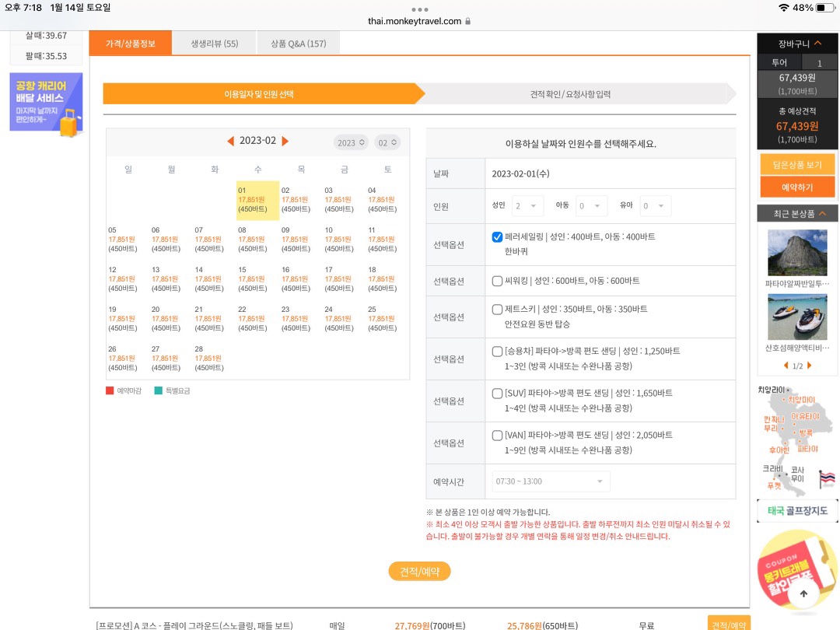Image resolution: width=840 pixels, height=630 pixels.
Task: Click 치앙마이 on the Thailand map
Action: pos(801,400)
